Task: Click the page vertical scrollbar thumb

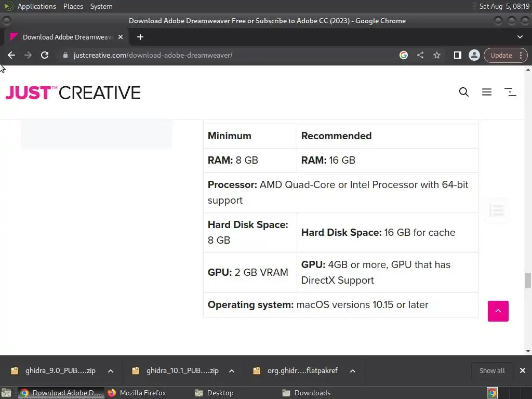Action: (528, 280)
